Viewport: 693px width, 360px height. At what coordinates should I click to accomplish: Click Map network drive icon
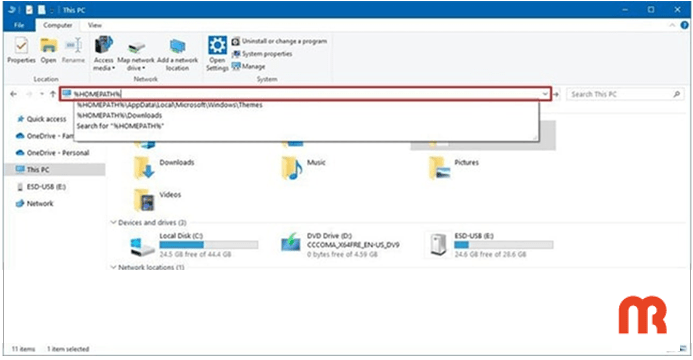point(136,48)
